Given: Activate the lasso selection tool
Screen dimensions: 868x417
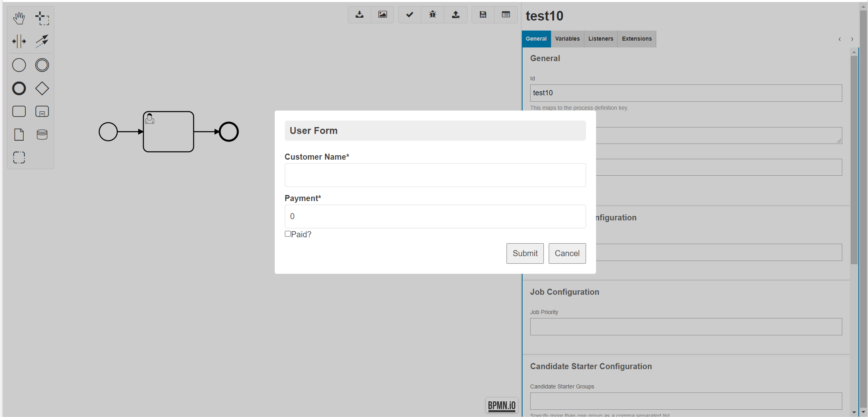Looking at the screenshot, I should click(x=42, y=18).
